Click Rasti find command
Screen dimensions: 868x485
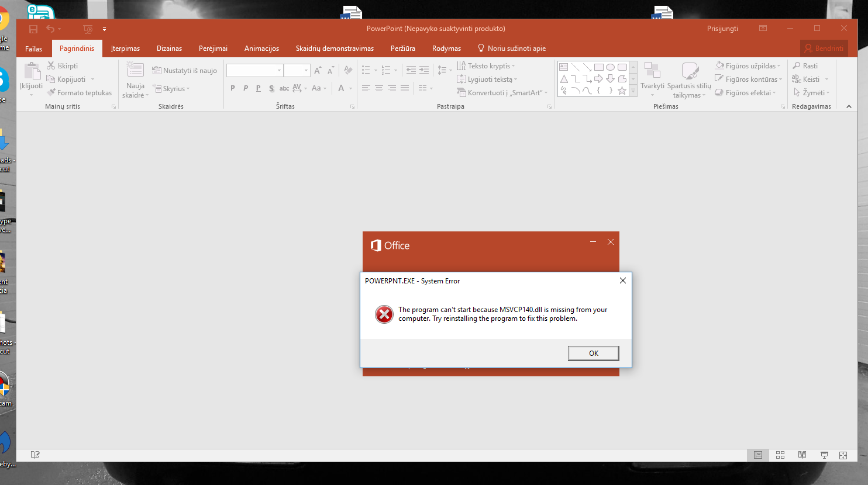(805, 66)
